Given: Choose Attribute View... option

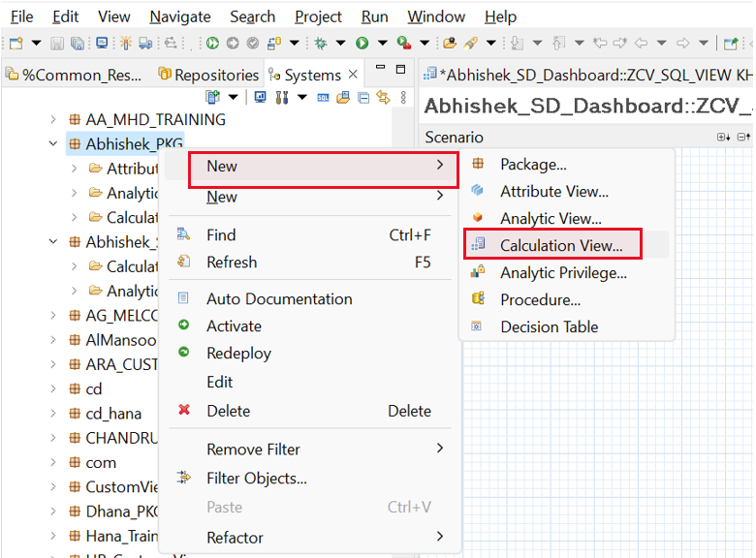Looking at the screenshot, I should (x=553, y=192).
